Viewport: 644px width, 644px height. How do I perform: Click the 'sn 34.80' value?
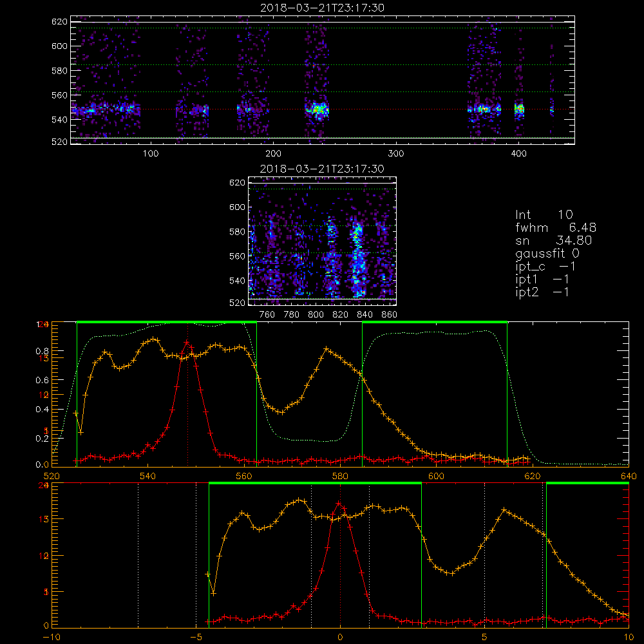(x=553, y=240)
